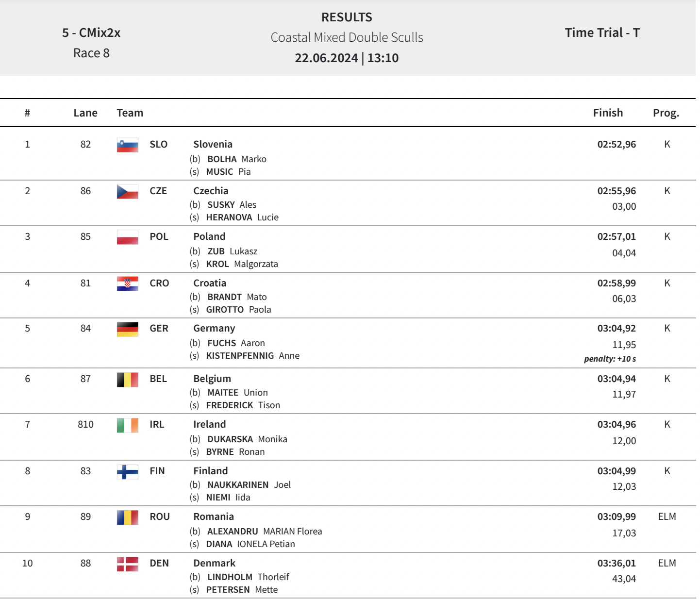Screen dimensions: 700x599
Task: Click the Ireland flag icon
Action: click(x=127, y=425)
